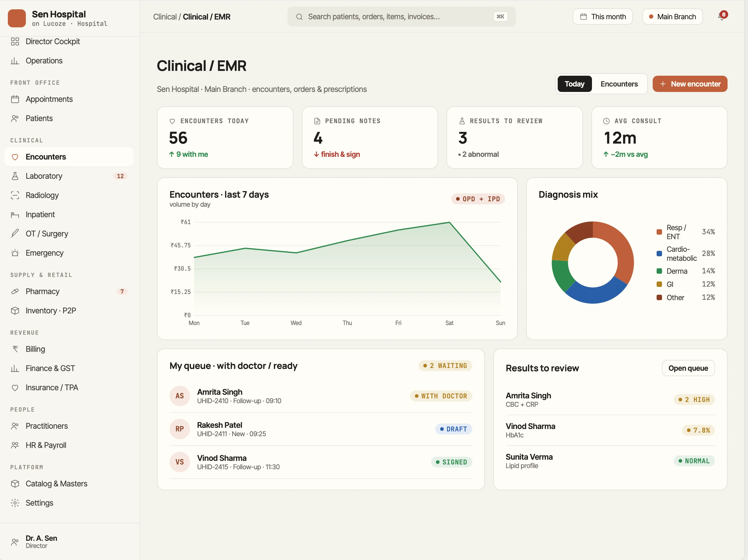This screenshot has width=748, height=560.
Task: Click the Open queue button
Action: [688, 368]
